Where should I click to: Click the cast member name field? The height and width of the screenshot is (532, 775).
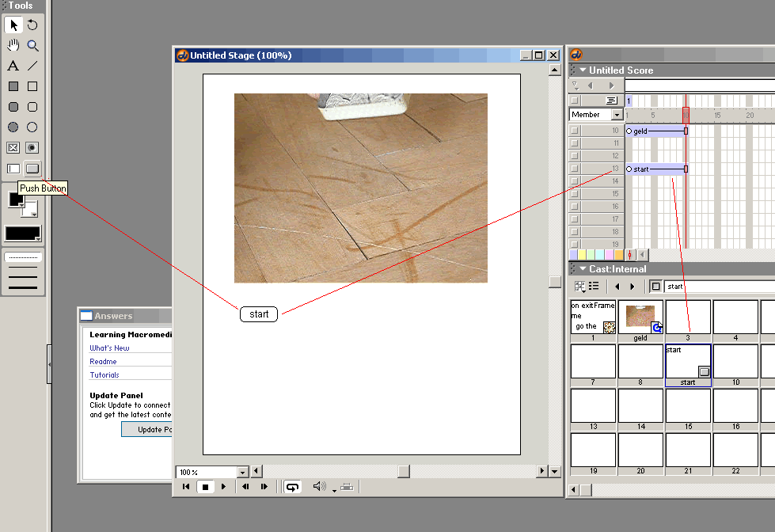coord(720,287)
